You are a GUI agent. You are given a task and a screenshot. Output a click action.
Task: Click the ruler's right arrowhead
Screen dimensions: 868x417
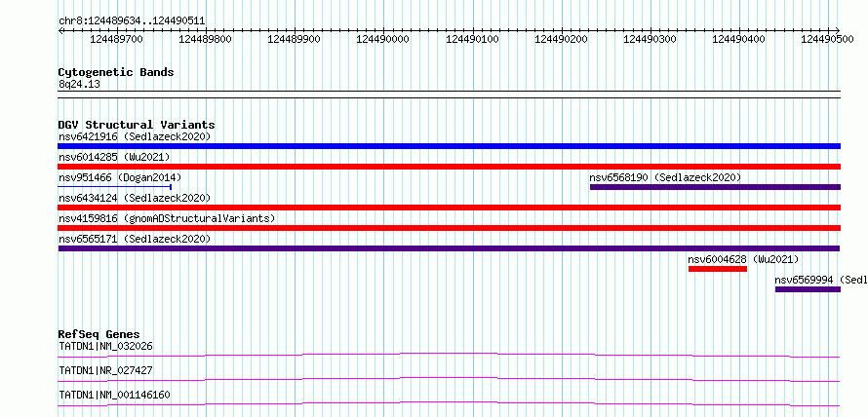pyautogui.click(x=838, y=30)
